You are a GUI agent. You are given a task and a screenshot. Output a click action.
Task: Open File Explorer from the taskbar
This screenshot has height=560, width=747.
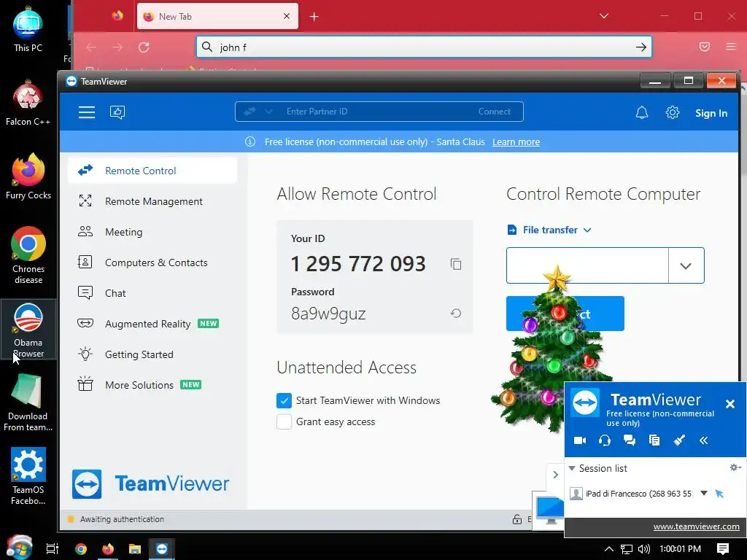(135, 549)
